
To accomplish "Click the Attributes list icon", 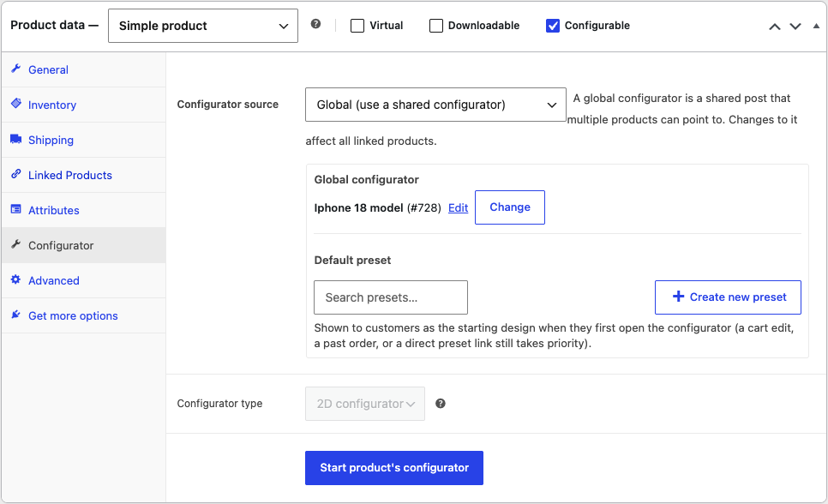I will [15, 209].
